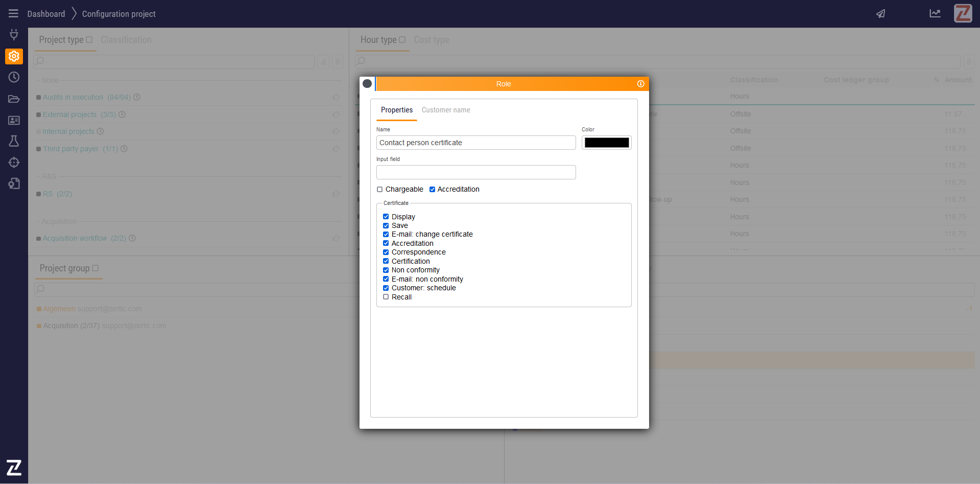Switch to the Customer name tab
Viewport: 980px width, 484px height.
(x=445, y=110)
